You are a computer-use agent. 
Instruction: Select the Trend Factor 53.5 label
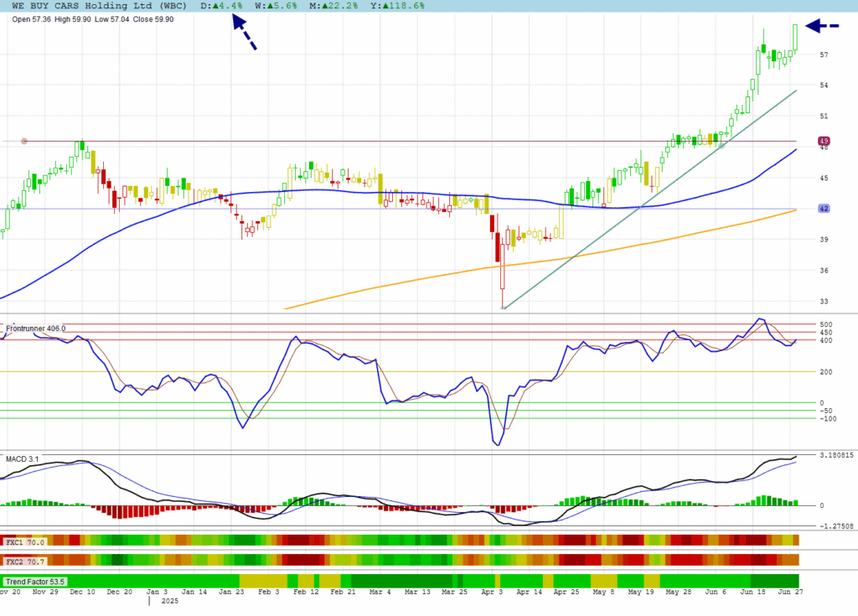pos(35,582)
